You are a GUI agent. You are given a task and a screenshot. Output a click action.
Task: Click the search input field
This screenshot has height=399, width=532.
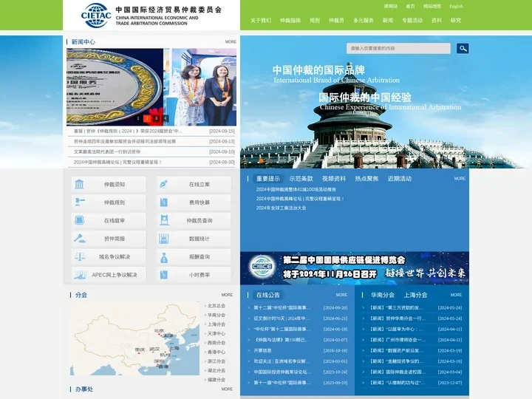point(398,48)
